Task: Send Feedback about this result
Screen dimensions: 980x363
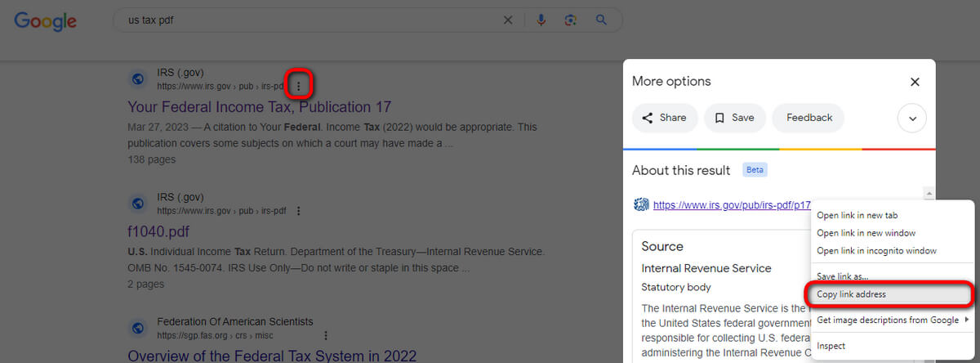Action: click(x=808, y=118)
